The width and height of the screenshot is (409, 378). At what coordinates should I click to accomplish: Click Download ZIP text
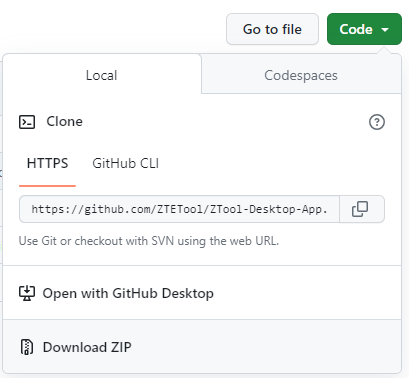tap(87, 347)
